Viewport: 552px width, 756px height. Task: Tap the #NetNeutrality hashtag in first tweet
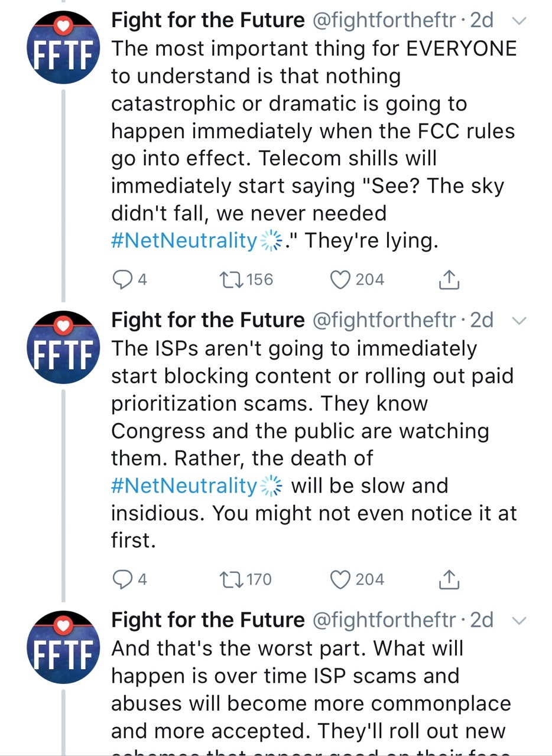[x=184, y=241]
